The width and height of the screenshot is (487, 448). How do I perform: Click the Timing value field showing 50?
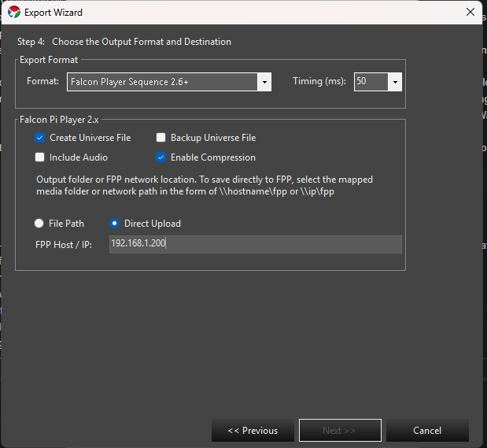tap(371, 82)
